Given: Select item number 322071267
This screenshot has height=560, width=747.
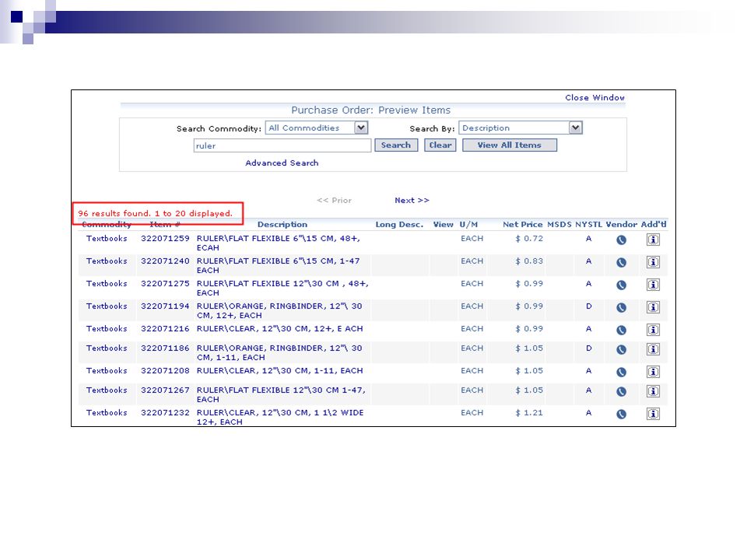Looking at the screenshot, I should pos(165,390).
